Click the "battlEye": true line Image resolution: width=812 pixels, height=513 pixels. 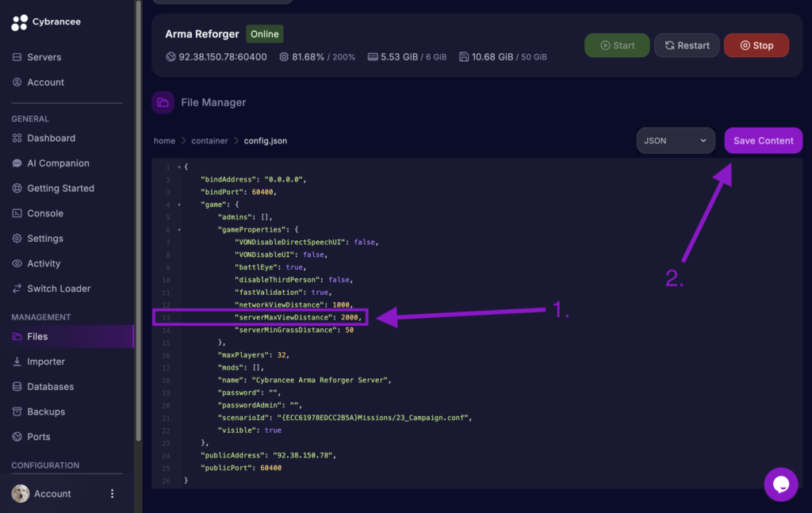(x=270, y=268)
